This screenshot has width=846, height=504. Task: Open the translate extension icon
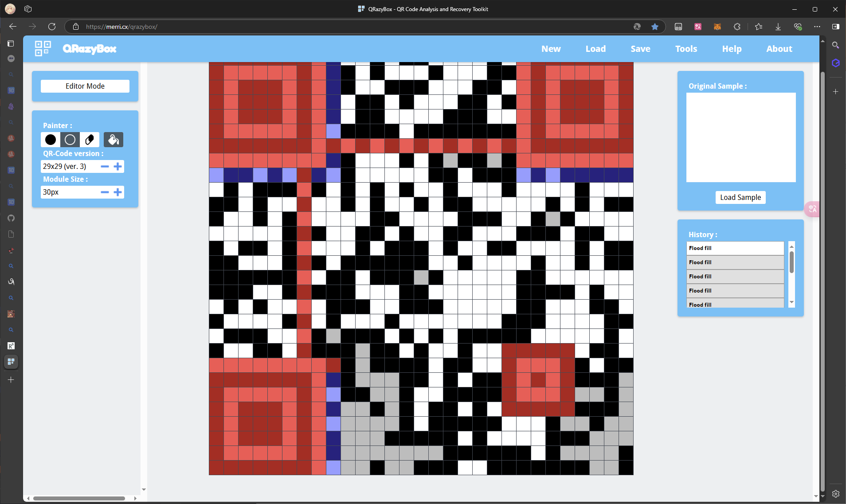698,27
